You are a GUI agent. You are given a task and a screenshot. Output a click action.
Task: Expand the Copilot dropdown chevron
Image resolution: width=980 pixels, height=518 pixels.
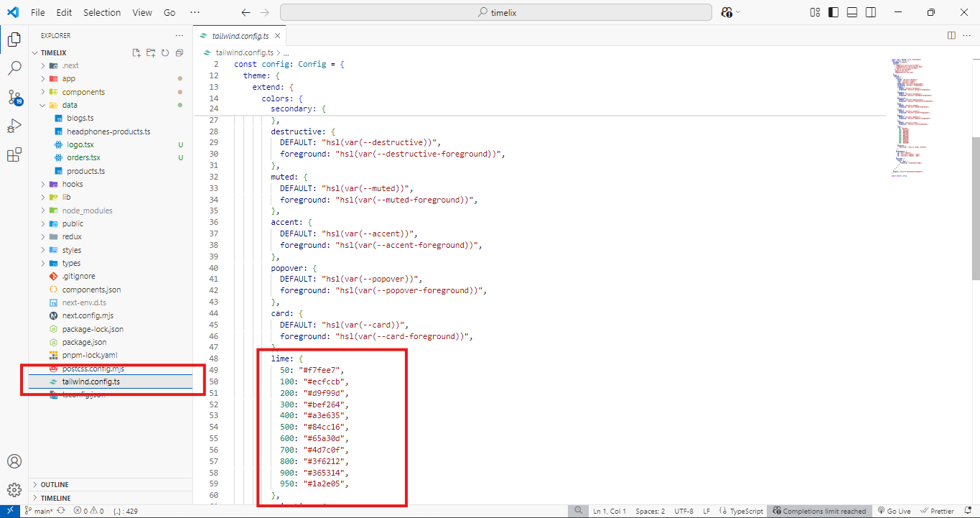tap(738, 12)
